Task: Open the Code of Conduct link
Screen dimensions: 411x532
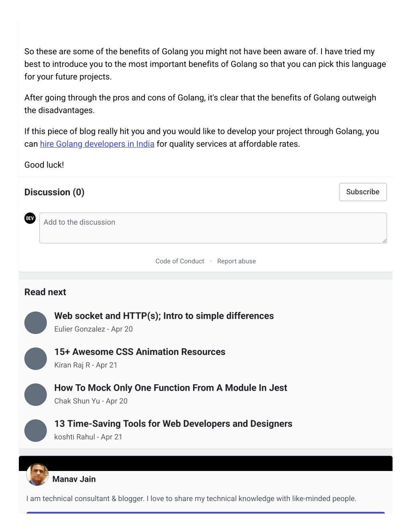Action: pos(180,261)
